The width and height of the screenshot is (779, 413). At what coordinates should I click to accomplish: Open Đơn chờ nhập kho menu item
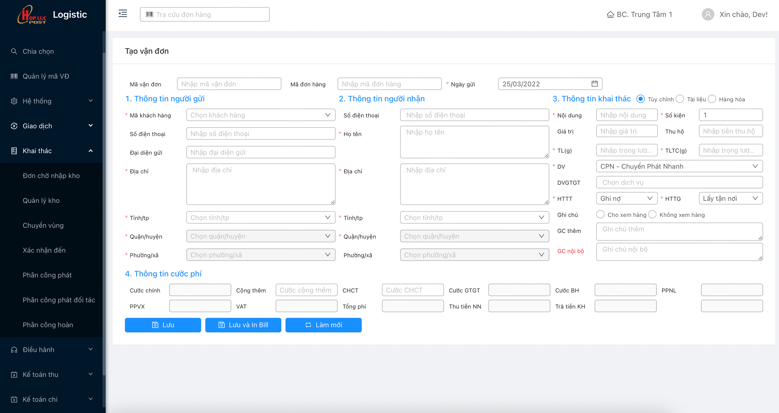(x=51, y=176)
